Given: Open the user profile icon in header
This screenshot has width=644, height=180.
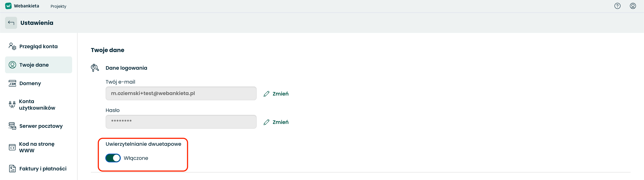Looking at the screenshot, I should 633,6.
